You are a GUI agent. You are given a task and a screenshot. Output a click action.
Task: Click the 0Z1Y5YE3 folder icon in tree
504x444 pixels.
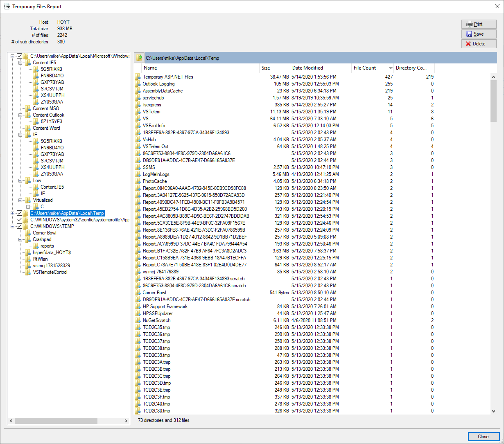[x=36, y=122]
